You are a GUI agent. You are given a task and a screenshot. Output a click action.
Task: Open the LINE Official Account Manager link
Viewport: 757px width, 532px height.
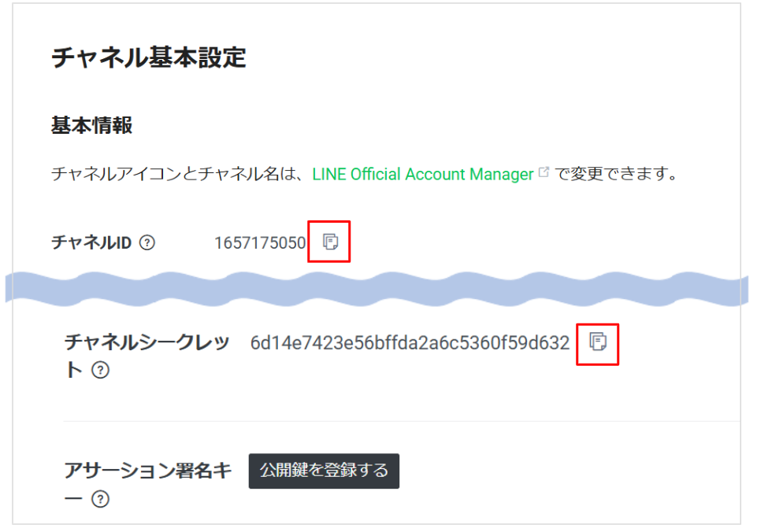[x=422, y=174]
